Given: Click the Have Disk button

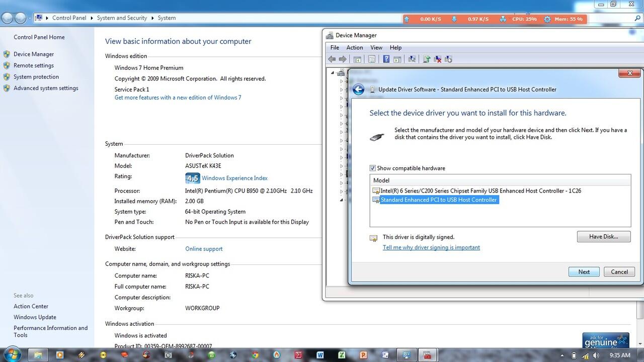Looking at the screenshot, I should (x=604, y=237).
